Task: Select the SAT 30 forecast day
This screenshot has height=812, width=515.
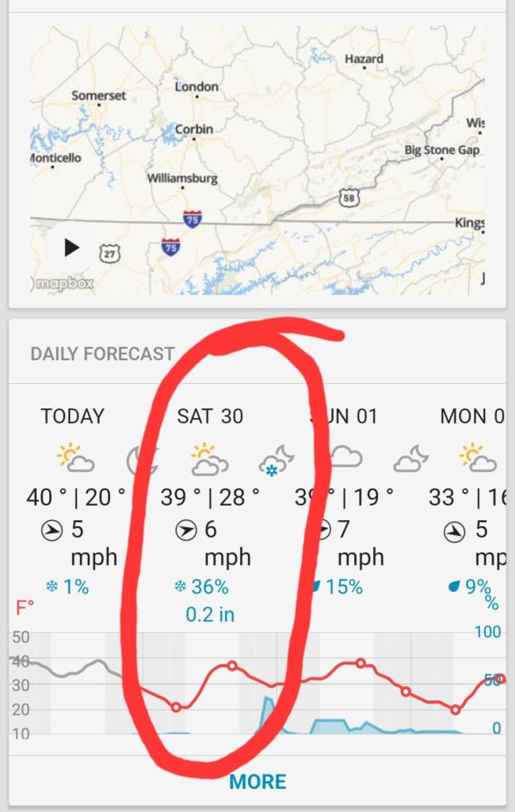Action: point(210,416)
